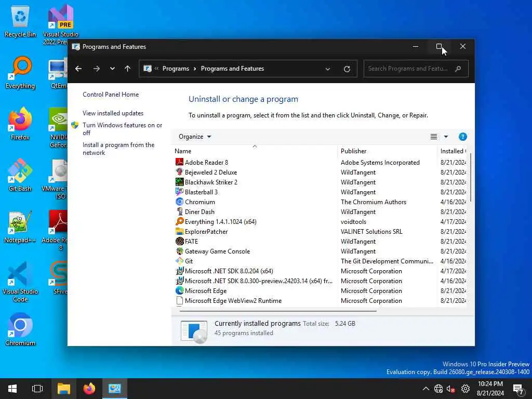Click The Git Development Communi... cell
The width and height of the screenshot is (532, 399).
387,261
